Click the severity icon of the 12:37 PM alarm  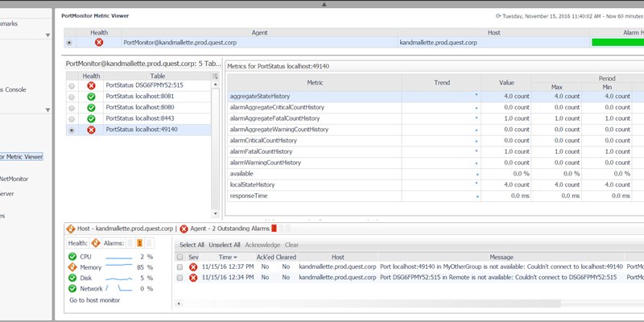[x=193, y=266]
